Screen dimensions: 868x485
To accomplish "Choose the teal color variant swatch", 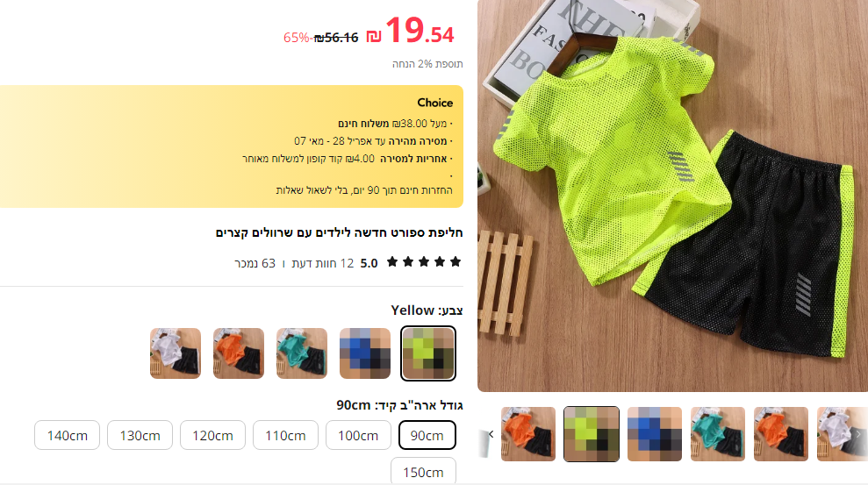I will 302,353.
